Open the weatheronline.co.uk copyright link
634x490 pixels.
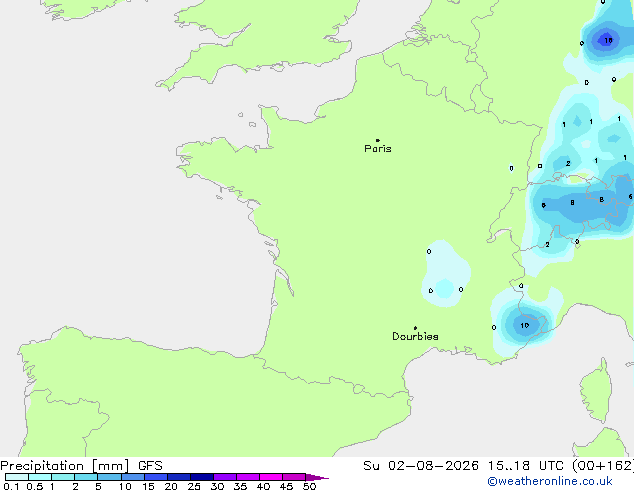pyautogui.click(x=550, y=481)
